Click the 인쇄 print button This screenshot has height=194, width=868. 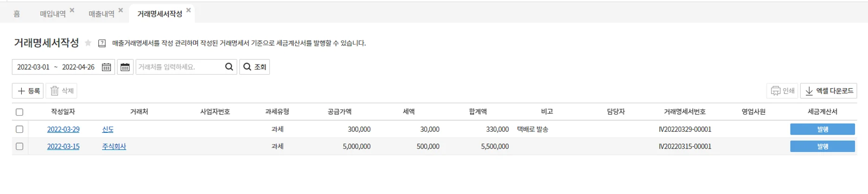(x=782, y=91)
